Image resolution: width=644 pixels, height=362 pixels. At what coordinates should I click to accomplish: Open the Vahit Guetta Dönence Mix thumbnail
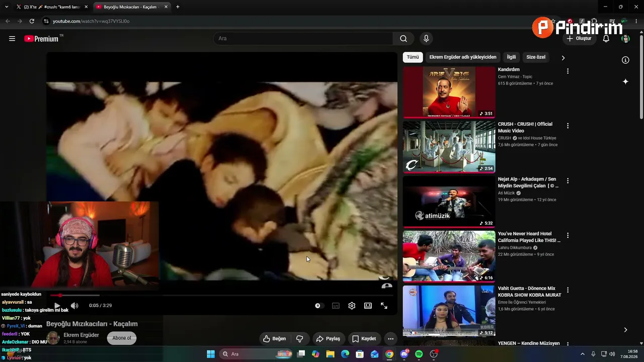point(449,311)
